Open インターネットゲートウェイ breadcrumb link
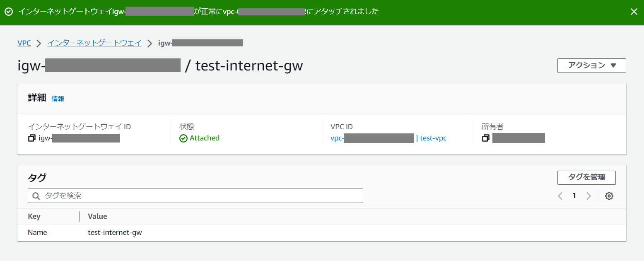The image size is (644, 261). click(x=94, y=43)
